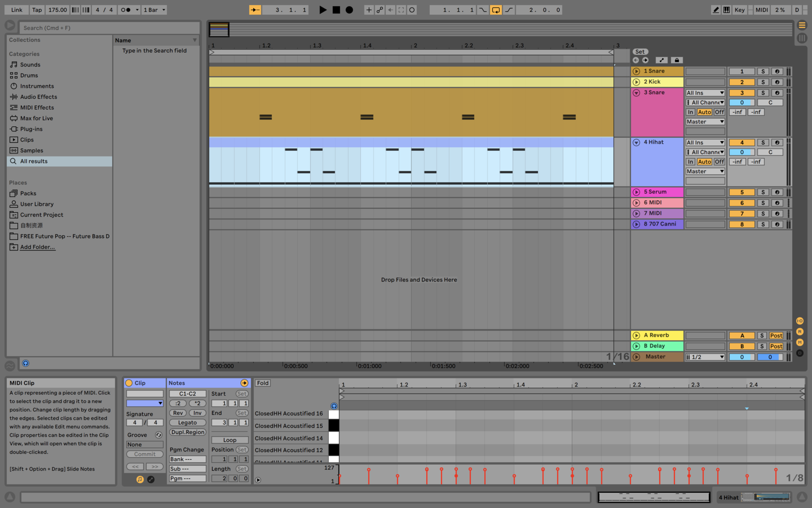This screenshot has width=812, height=508.
Task: Show Mixer section toggle
Action: point(800,342)
